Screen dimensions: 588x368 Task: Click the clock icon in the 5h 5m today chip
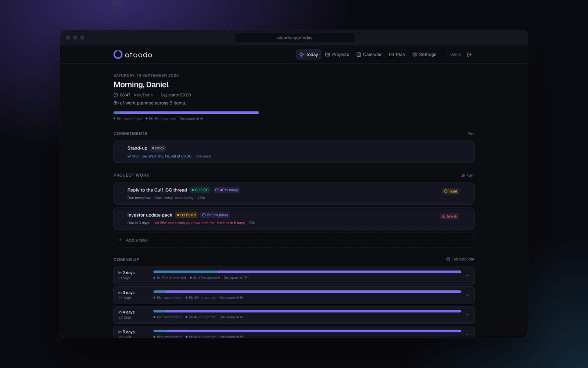pos(204,215)
